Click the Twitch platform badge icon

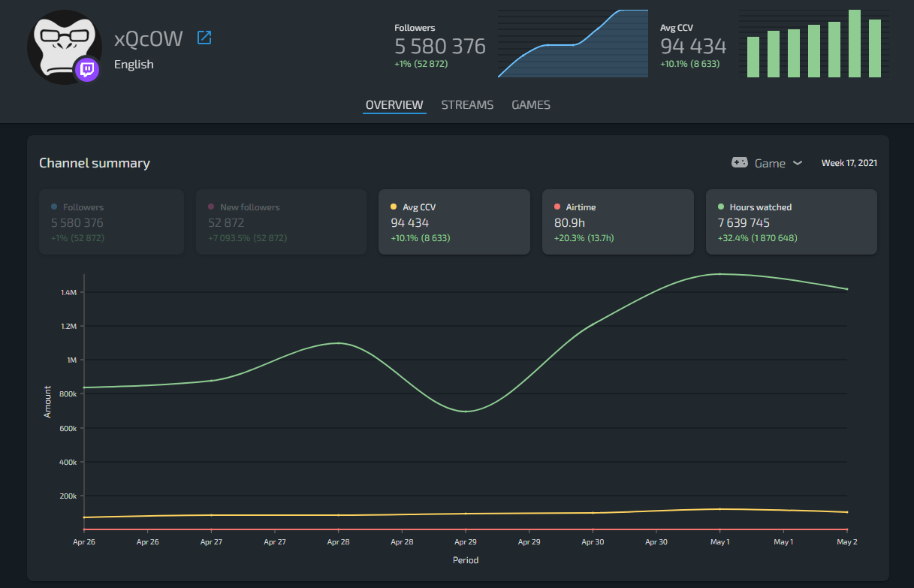tap(87, 71)
